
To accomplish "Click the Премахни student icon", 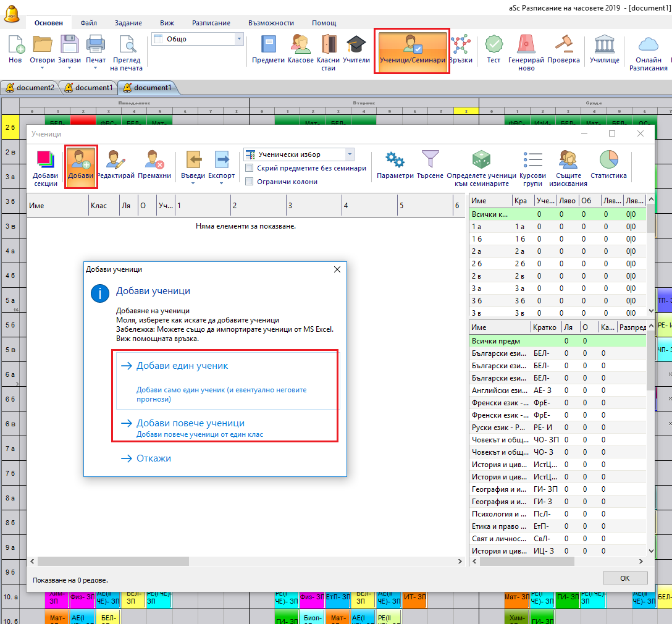I will coord(154,161).
